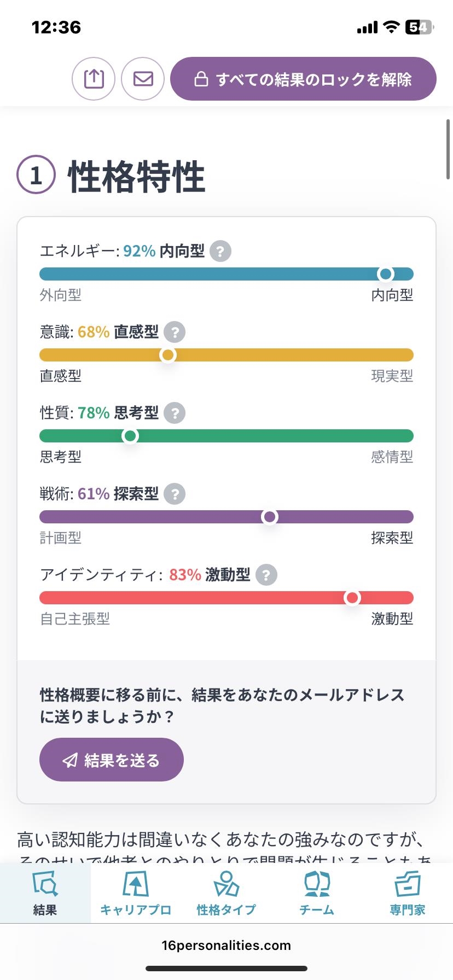Open the チーム tab
The width and height of the screenshot is (453, 980).
point(317,894)
